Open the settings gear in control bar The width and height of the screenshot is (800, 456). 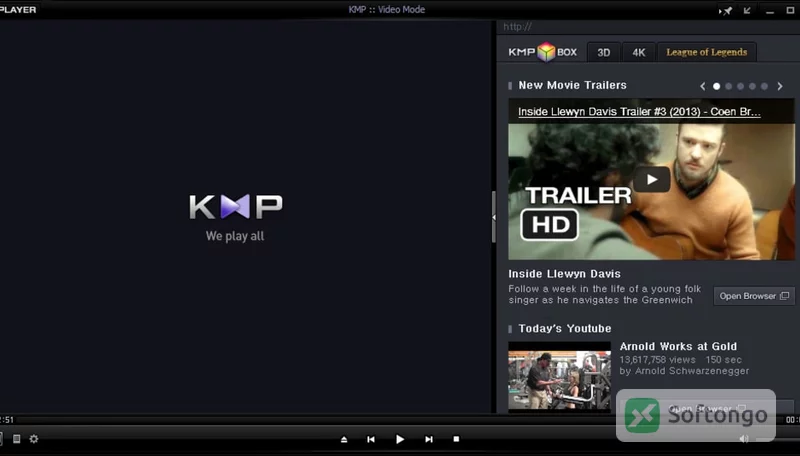tap(34, 439)
